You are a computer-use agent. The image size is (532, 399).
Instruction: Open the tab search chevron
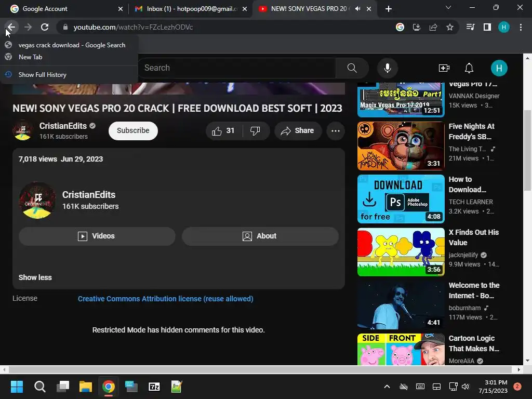(x=448, y=7)
